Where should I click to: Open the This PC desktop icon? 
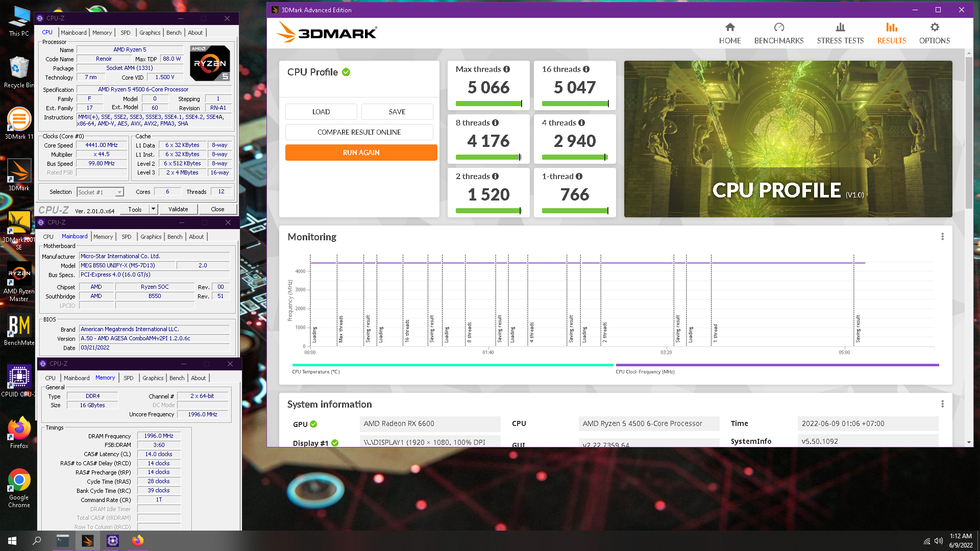click(x=19, y=21)
